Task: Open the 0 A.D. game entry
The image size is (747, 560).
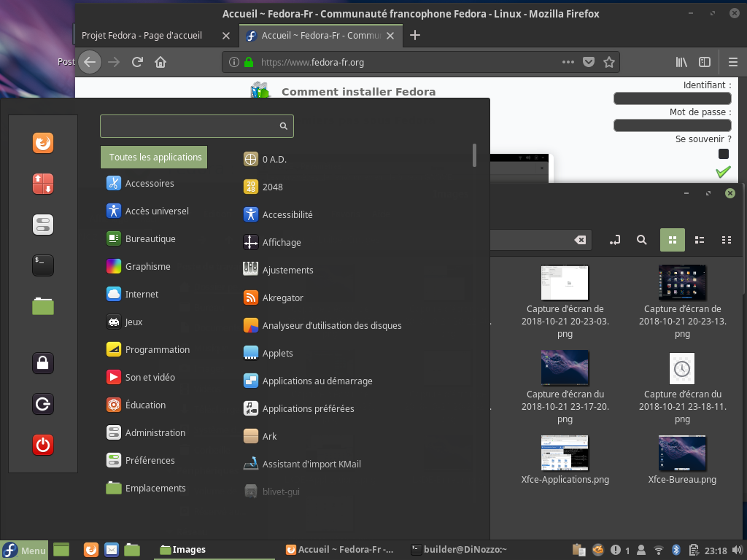Action: click(x=265, y=159)
